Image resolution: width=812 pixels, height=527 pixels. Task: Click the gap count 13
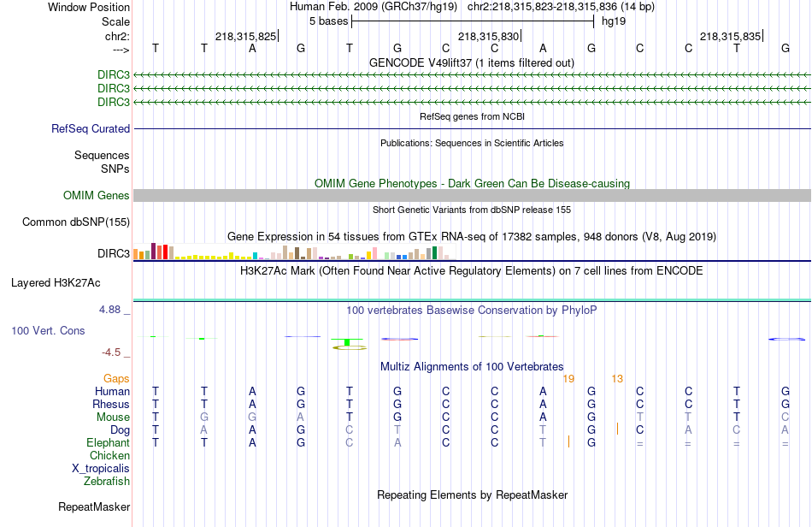pos(617,379)
